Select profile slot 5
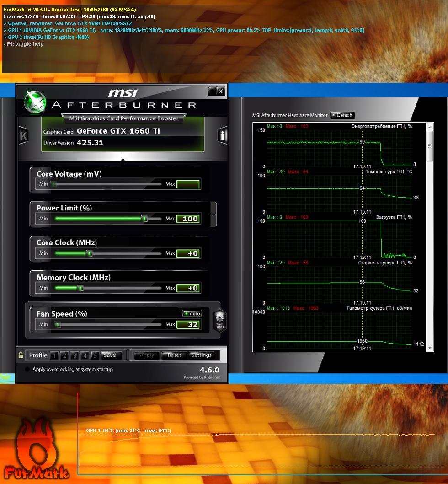 pyautogui.click(x=95, y=355)
